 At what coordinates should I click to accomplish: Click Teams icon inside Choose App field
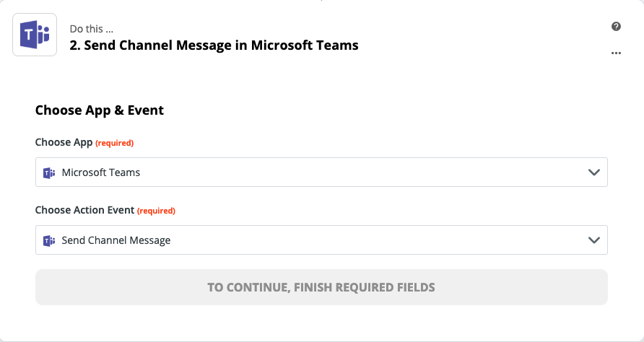[49, 173]
